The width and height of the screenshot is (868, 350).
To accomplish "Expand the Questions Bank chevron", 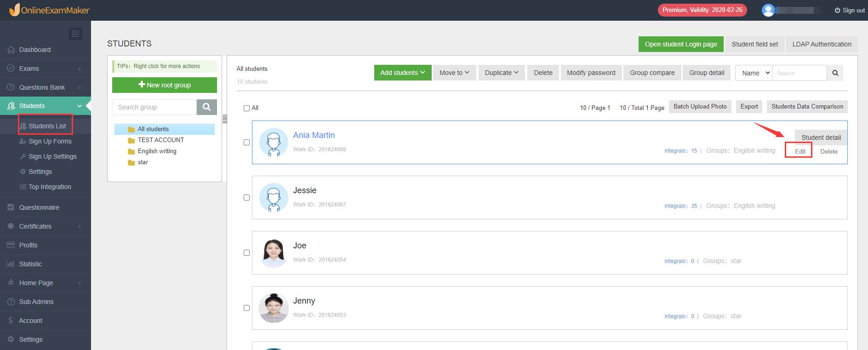I will (80, 87).
